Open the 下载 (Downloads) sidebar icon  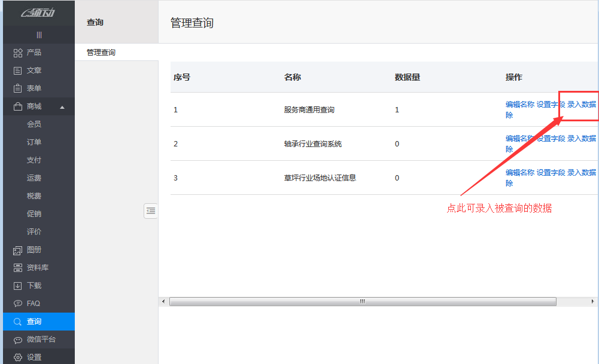(x=17, y=285)
